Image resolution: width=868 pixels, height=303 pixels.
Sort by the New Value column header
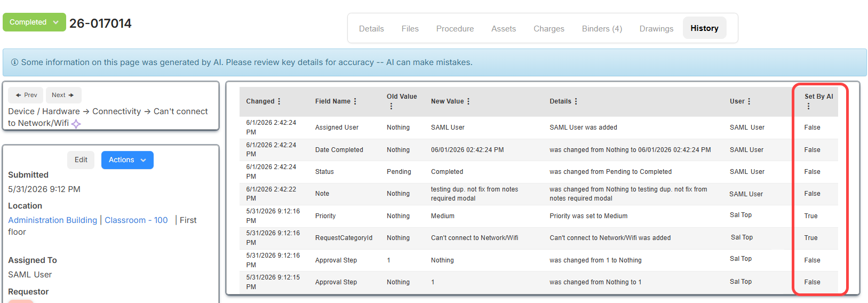[x=447, y=101]
